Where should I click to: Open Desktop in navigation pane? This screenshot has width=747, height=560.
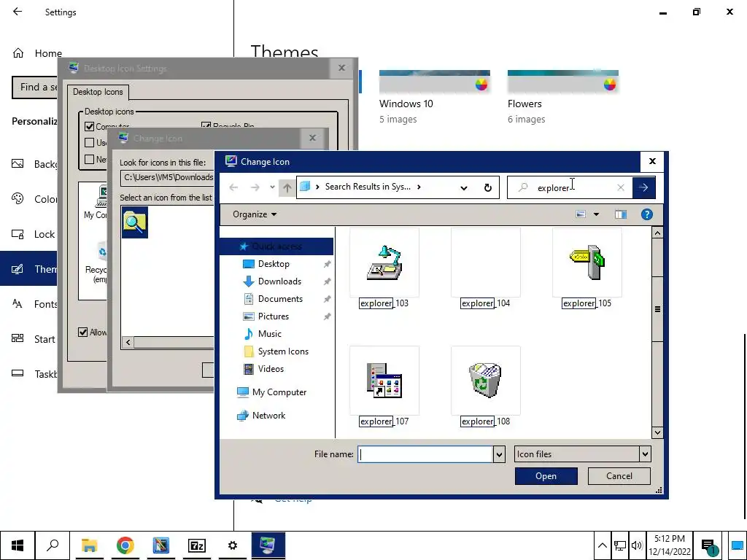(274, 264)
